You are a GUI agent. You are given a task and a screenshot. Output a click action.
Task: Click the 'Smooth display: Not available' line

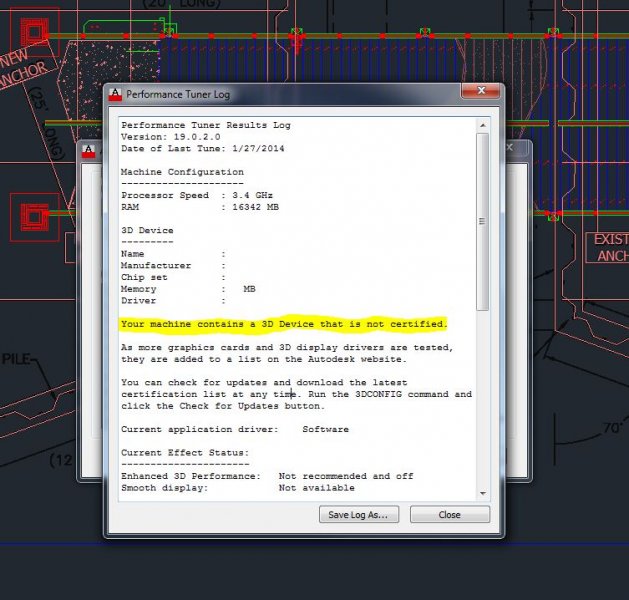pyautogui.click(x=237, y=488)
